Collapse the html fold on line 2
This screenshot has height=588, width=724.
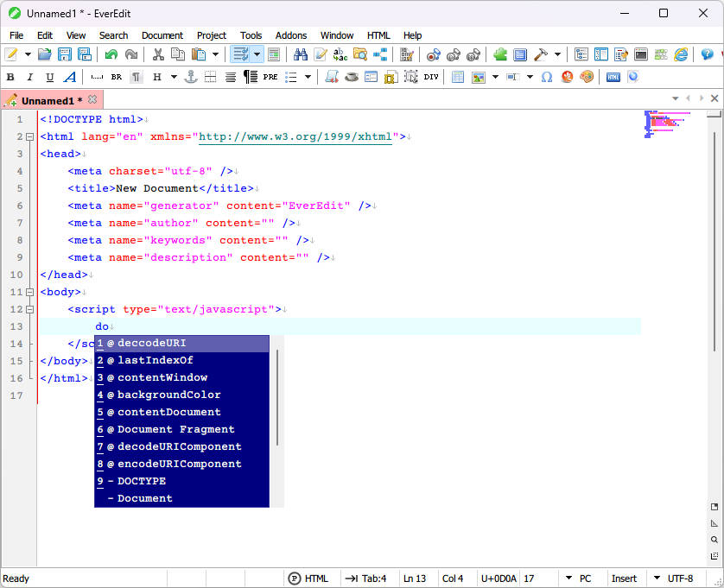click(x=30, y=136)
